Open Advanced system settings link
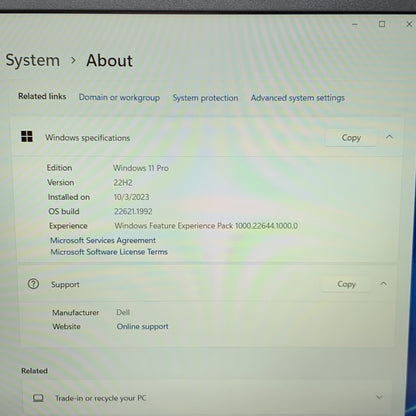This screenshot has height=416, width=416. point(298,98)
